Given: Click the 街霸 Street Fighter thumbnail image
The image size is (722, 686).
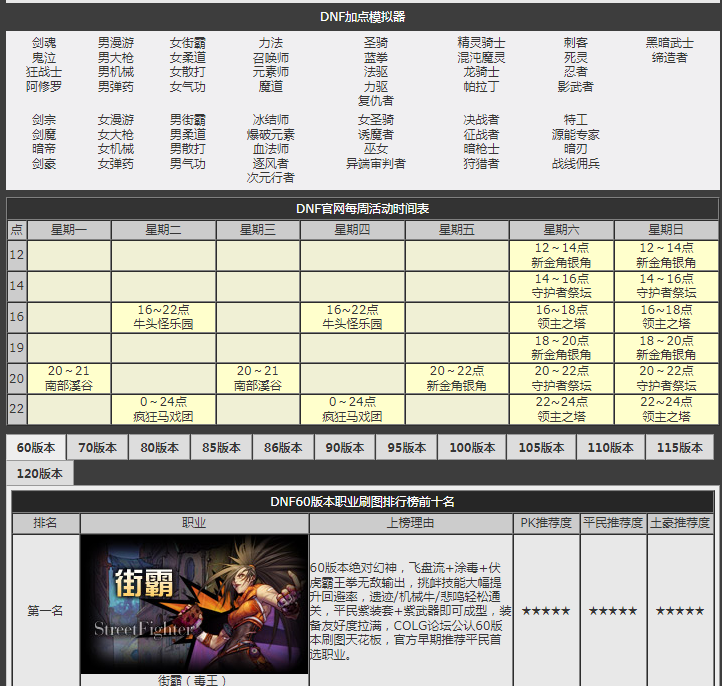Looking at the screenshot, I should click(x=194, y=604).
